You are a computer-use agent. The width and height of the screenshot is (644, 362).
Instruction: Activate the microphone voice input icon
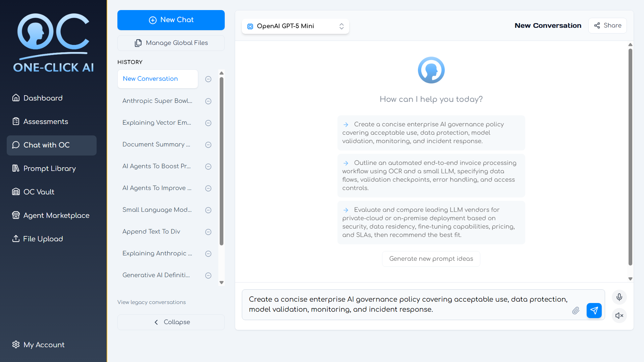(x=619, y=297)
